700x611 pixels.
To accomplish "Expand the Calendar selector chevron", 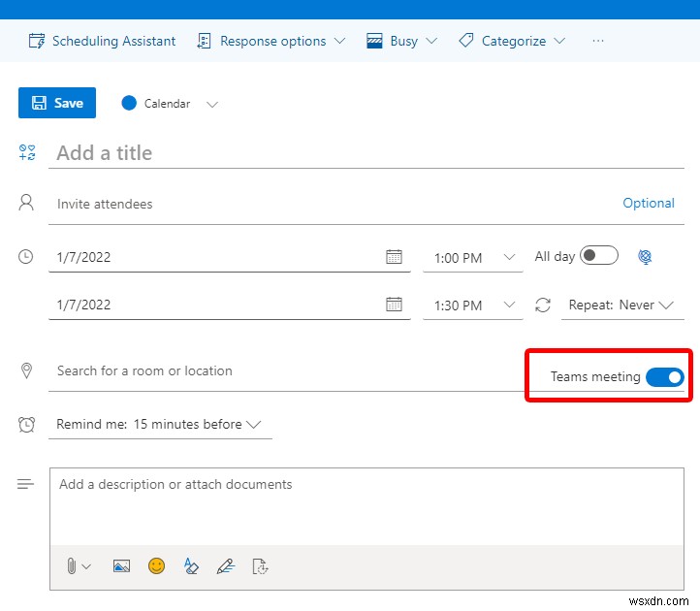I will pyautogui.click(x=212, y=105).
